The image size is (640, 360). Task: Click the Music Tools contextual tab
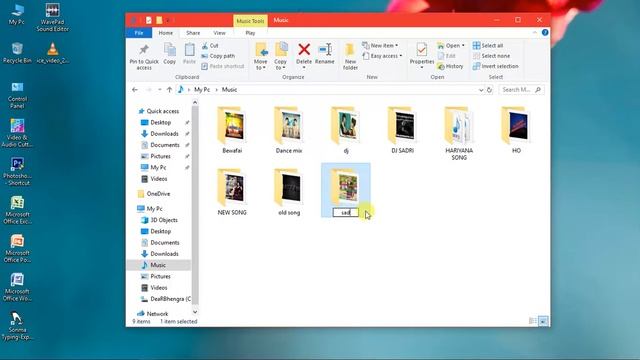click(x=250, y=21)
